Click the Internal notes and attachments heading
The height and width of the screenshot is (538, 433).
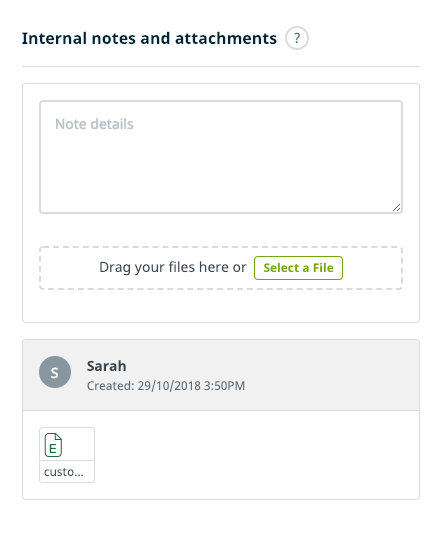(x=149, y=38)
